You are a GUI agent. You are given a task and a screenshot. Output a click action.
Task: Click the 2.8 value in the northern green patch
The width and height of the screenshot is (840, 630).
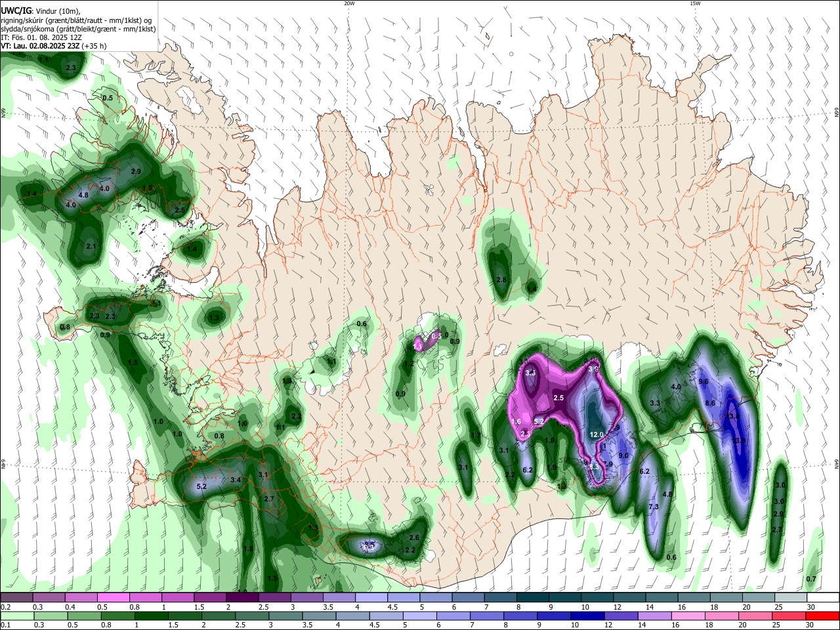pos(501,280)
